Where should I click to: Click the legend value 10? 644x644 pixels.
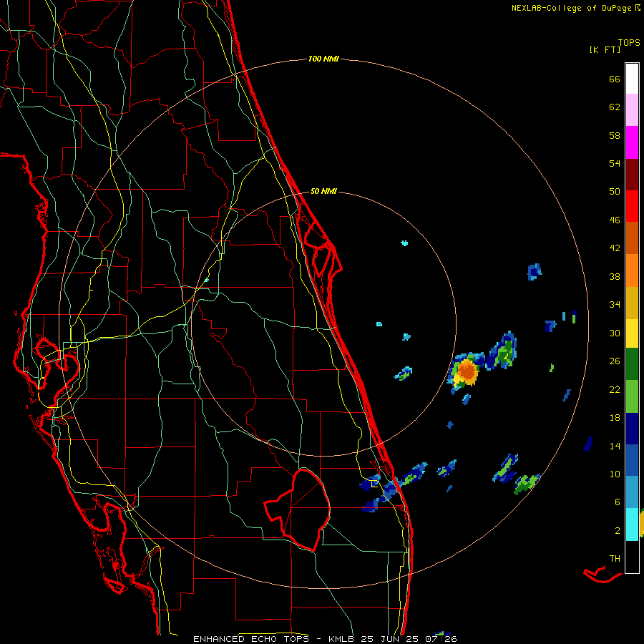click(x=615, y=474)
